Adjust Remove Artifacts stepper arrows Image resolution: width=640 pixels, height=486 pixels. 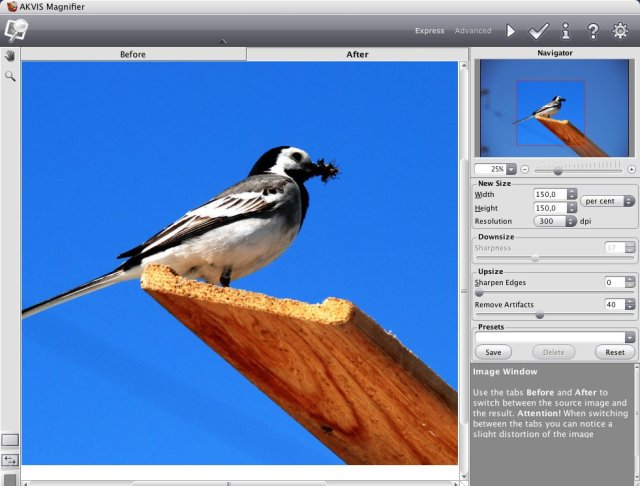click(x=630, y=304)
